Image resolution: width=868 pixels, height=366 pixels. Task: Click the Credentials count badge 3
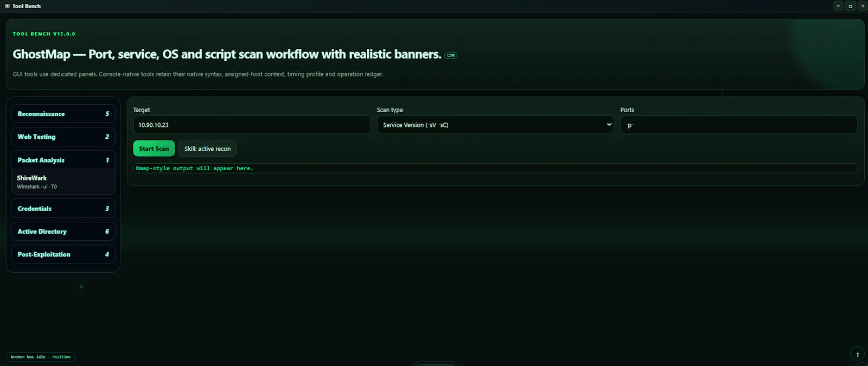107,208
